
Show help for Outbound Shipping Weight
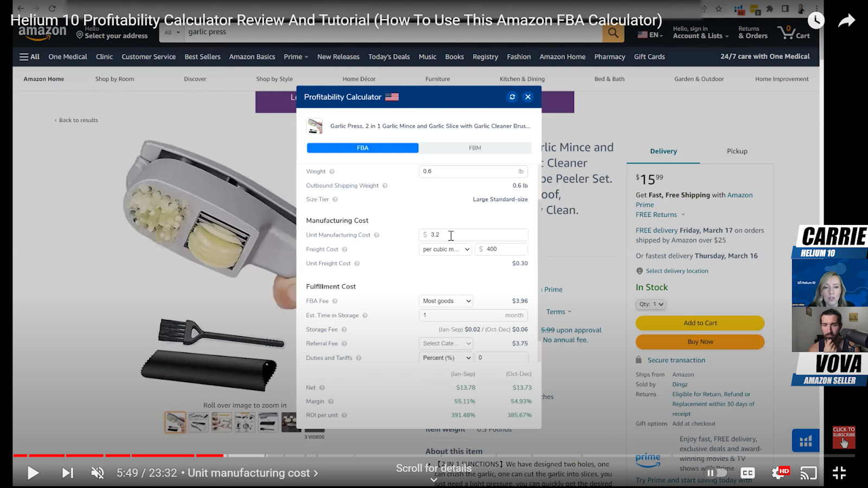[385, 186]
